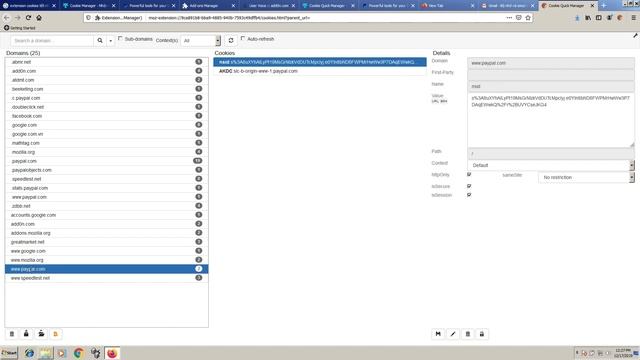Open the sameSite No restriction dropdown
The height and width of the screenshot is (360, 640).
tap(586, 177)
